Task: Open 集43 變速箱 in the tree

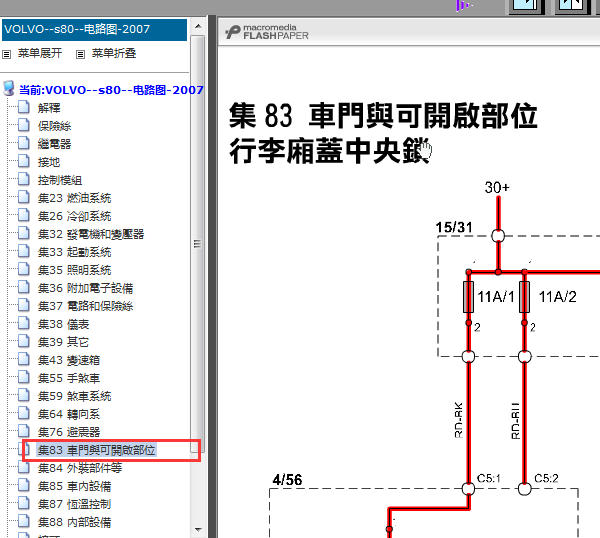Action: click(x=69, y=360)
